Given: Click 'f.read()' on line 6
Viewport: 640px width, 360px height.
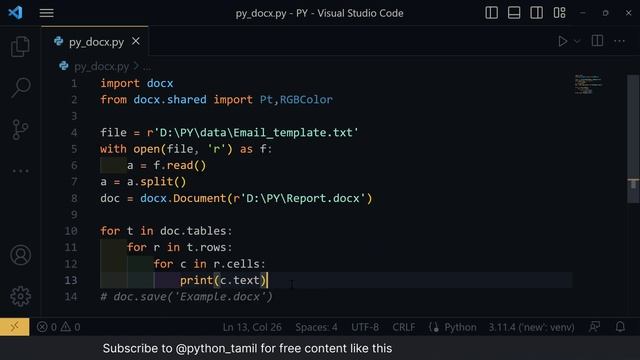Looking at the screenshot, I should tap(180, 165).
